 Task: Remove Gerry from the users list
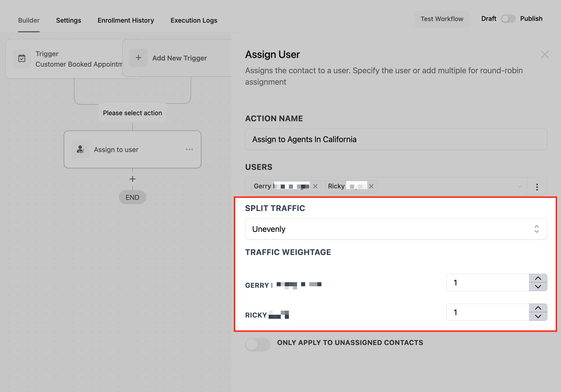[x=315, y=186]
